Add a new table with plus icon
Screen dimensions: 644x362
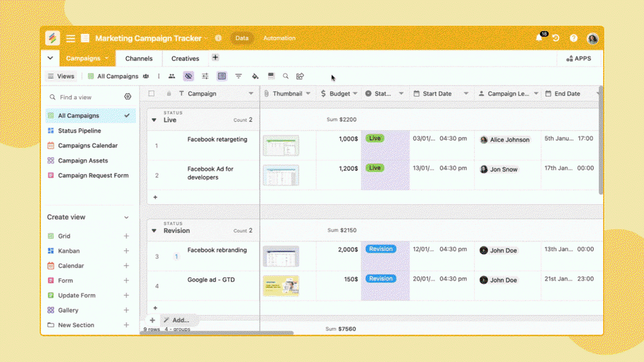[215, 57]
